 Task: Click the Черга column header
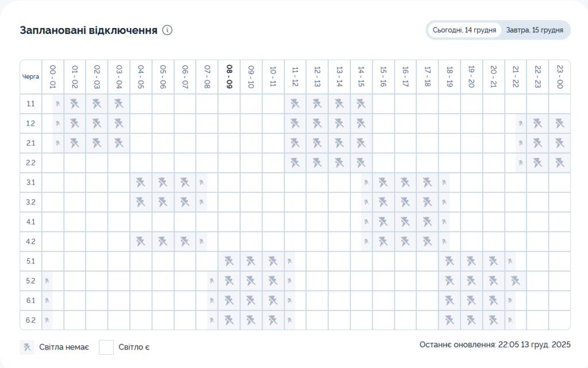coord(31,76)
